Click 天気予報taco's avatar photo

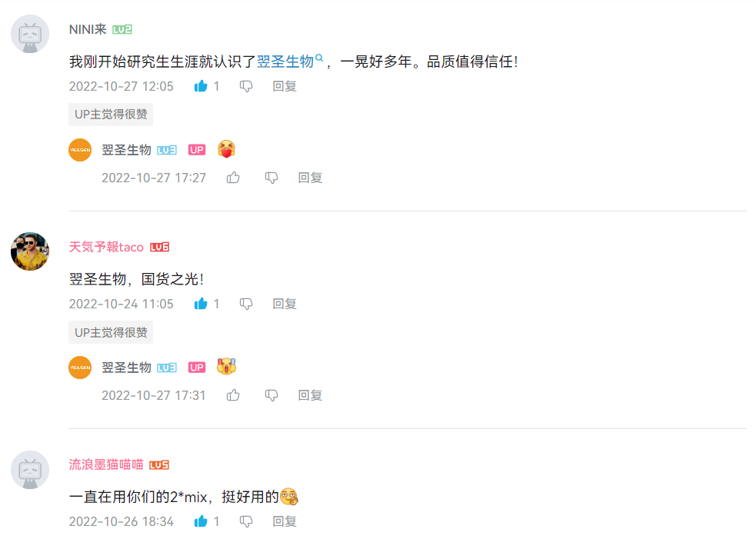point(30,251)
